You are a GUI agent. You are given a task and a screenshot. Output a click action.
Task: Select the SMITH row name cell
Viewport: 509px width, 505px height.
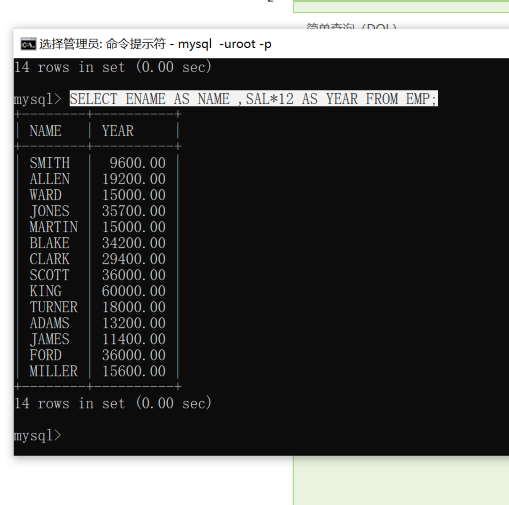coord(50,163)
